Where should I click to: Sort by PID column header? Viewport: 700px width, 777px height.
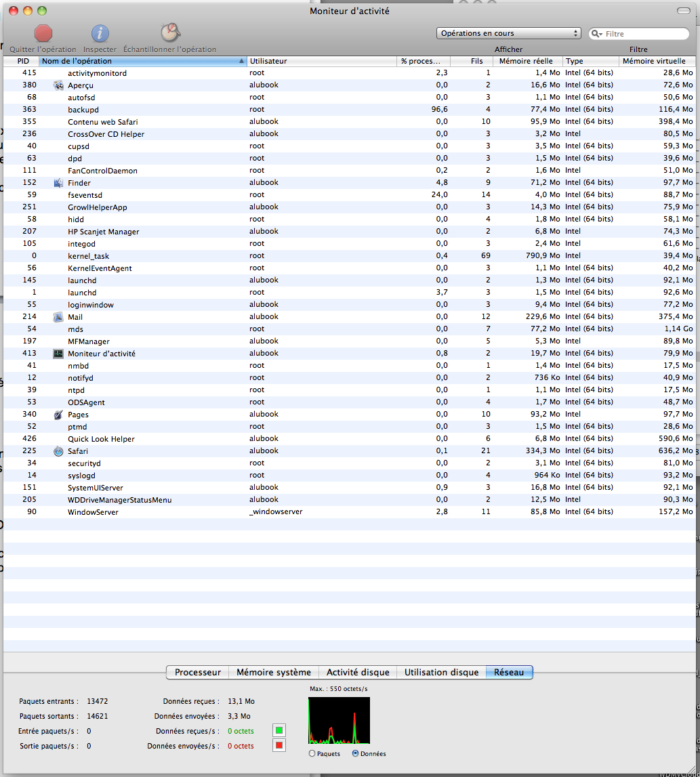(21, 61)
